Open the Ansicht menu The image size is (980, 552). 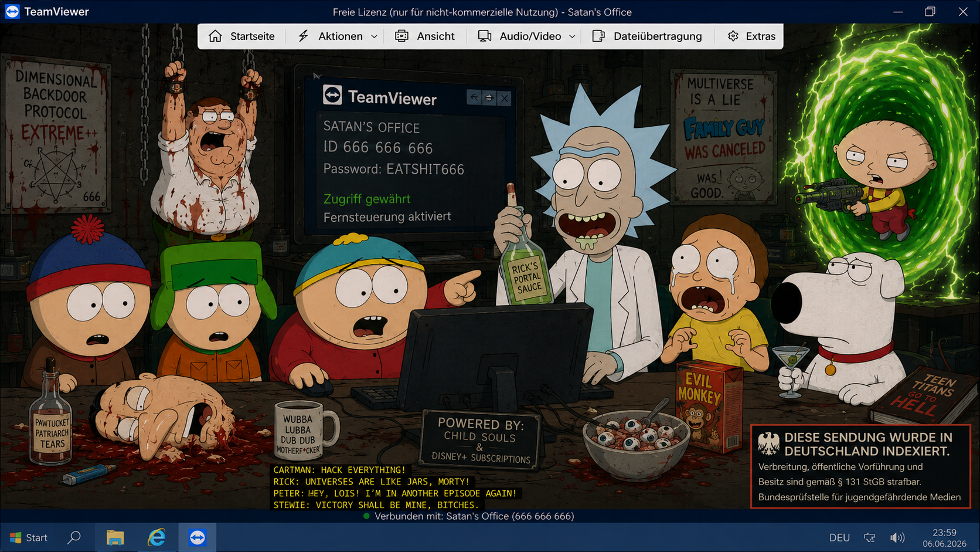click(425, 36)
